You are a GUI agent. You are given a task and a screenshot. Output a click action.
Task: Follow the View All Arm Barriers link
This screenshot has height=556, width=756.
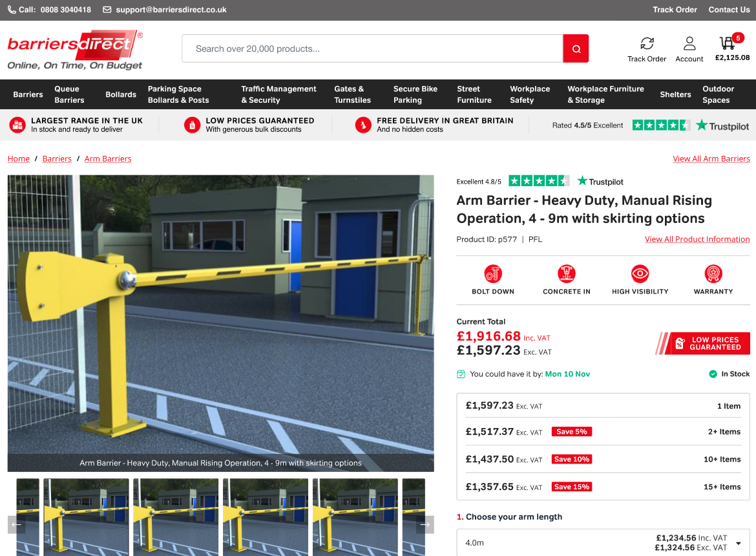pyautogui.click(x=711, y=158)
